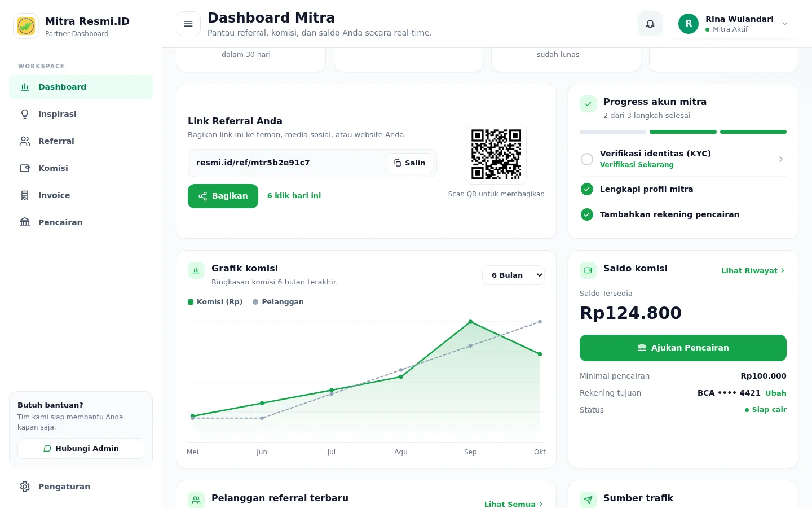The width and height of the screenshot is (812, 508).
Task: Click the Bagikan share button
Action: click(x=223, y=196)
